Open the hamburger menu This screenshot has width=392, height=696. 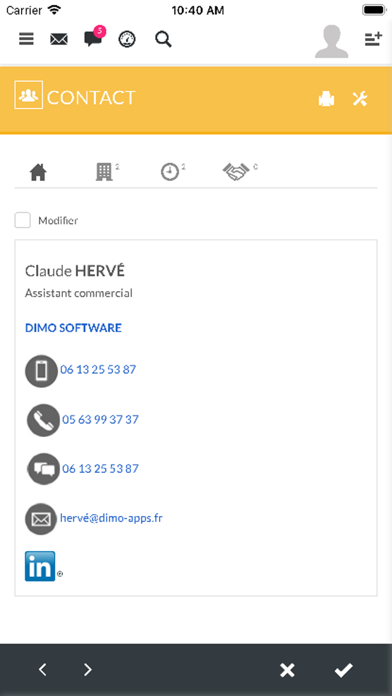click(x=26, y=40)
